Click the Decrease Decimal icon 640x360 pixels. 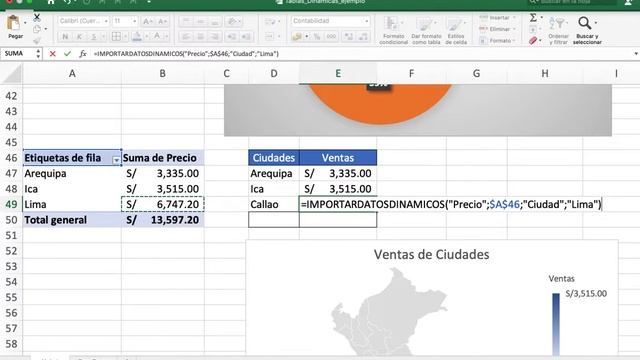click(x=363, y=37)
